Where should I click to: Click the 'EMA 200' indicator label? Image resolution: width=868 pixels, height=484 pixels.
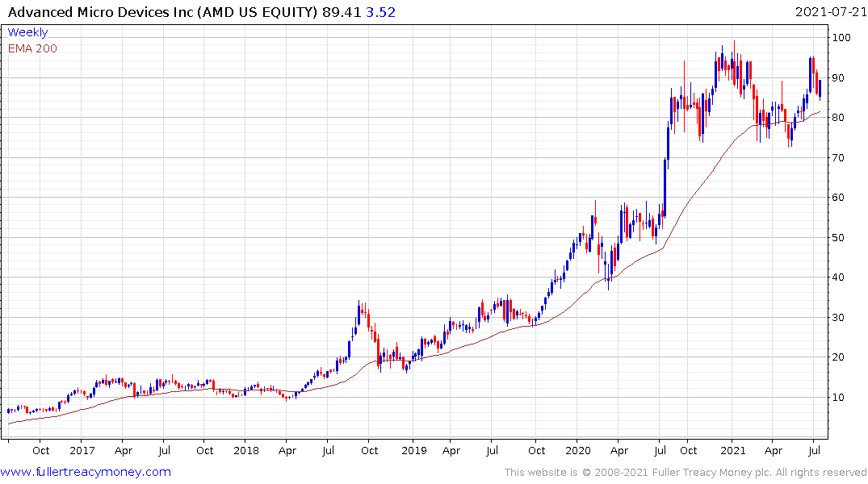[x=32, y=48]
